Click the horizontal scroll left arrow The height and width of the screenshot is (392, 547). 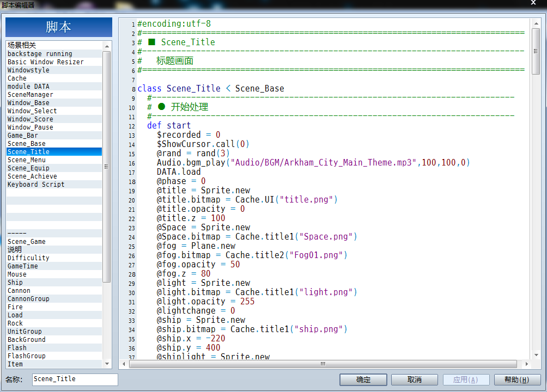coord(124,364)
